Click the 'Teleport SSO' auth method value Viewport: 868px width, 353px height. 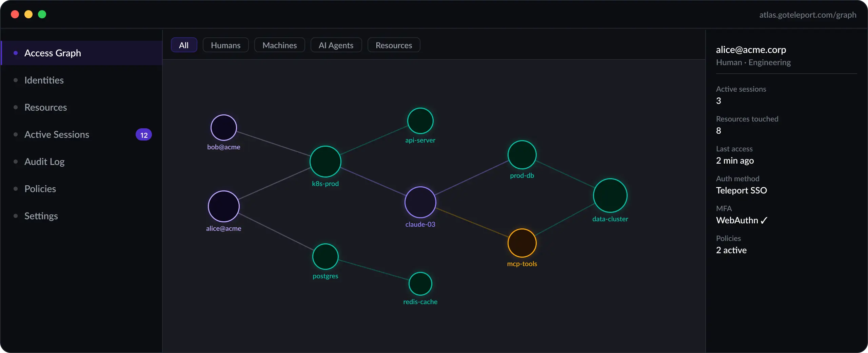(741, 190)
